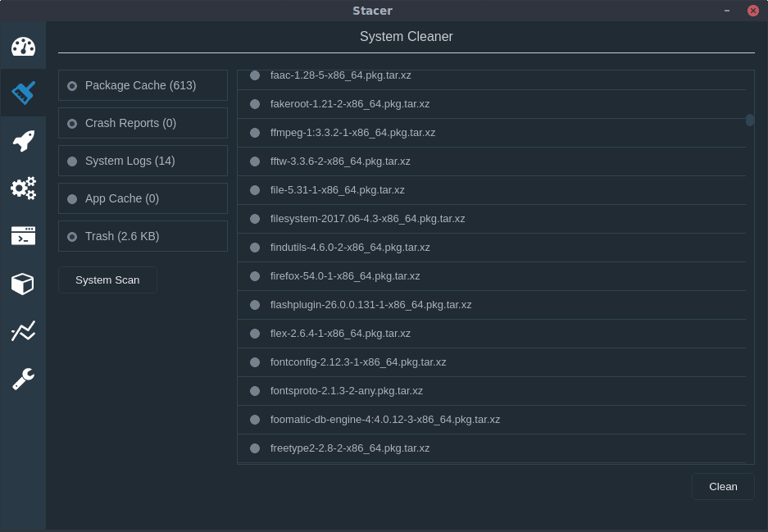Screen dimensions: 768x532
Task: Toggle the Package Cache (613) checkbox
Action: [x=72, y=85]
